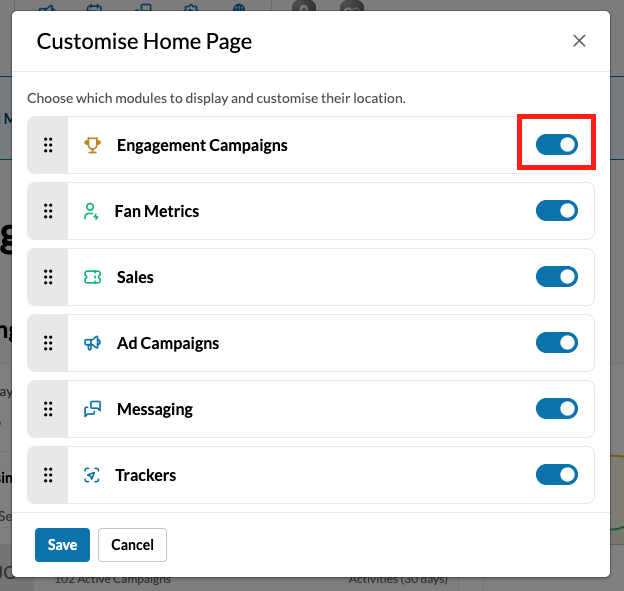Save the home page customisation

click(62, 545)
